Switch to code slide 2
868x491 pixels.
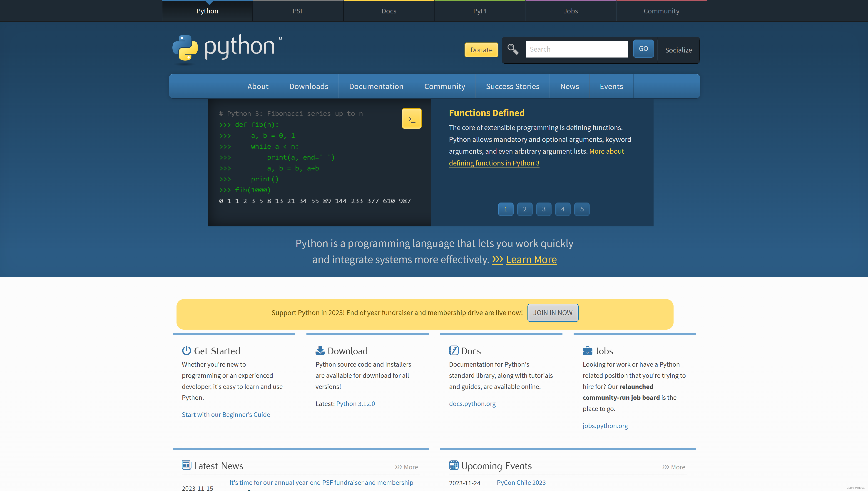(525, 209)
